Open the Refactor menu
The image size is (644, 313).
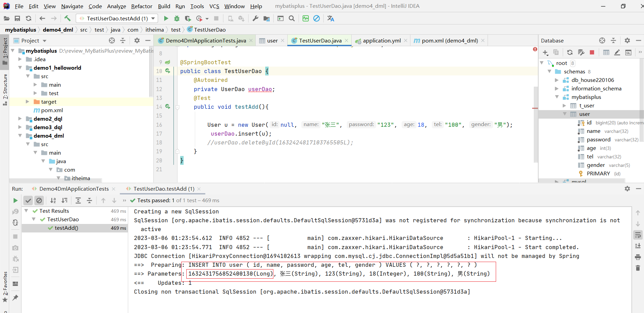point(141,6)
